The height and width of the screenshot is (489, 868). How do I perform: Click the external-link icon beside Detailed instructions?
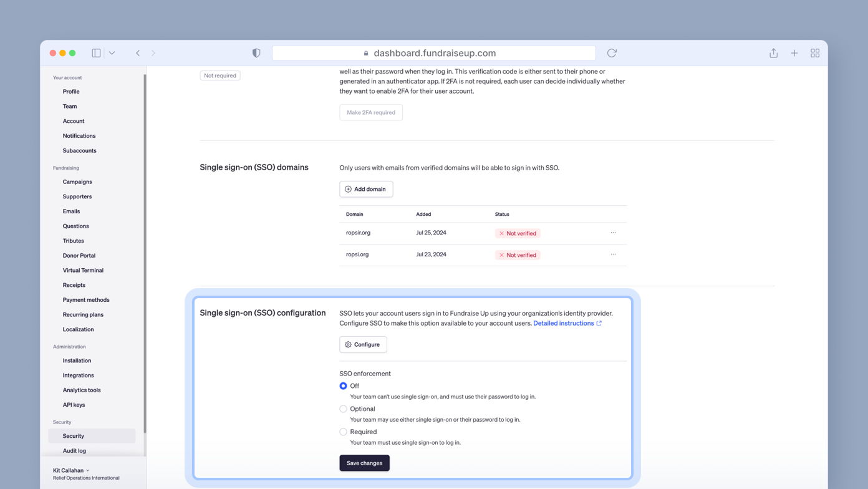(599, 323)
